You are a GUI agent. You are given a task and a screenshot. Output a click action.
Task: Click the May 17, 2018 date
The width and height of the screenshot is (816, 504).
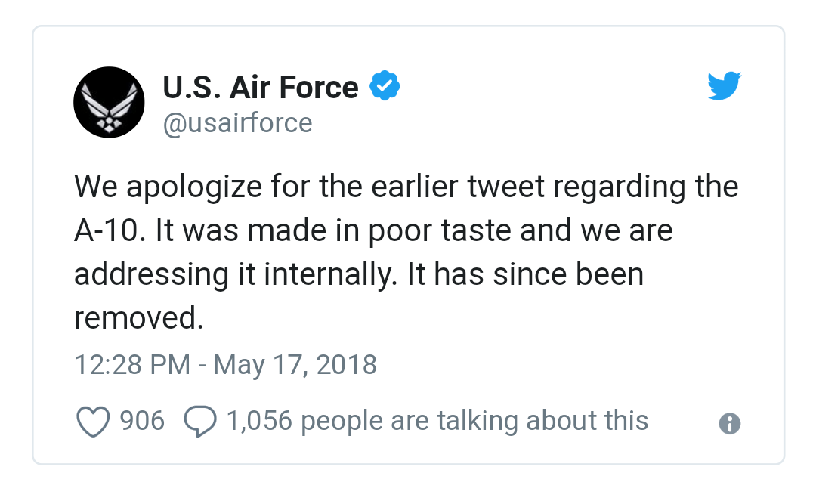coord(295,365)
